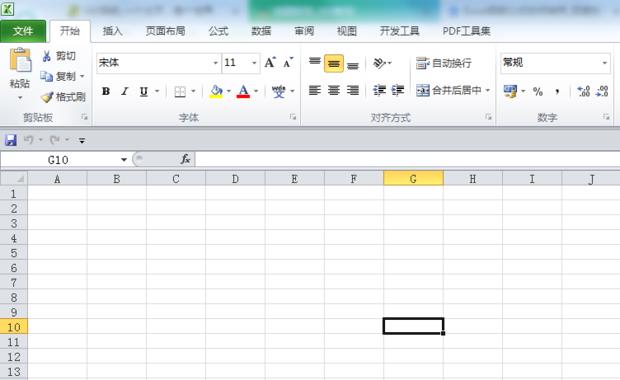The image size is (620, 380).
Task: Toggle underline formatting
Action: [144, 91]
